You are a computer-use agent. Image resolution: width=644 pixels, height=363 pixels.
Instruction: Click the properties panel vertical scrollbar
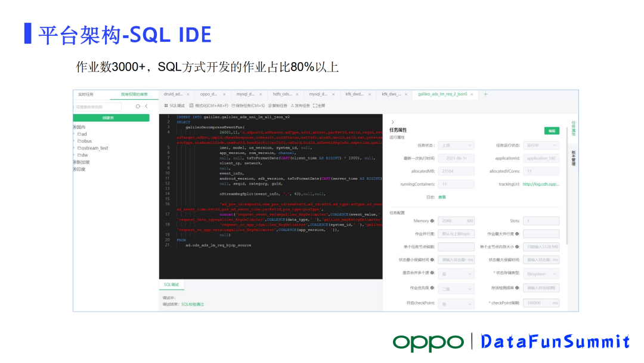click(x=567, y=186)
